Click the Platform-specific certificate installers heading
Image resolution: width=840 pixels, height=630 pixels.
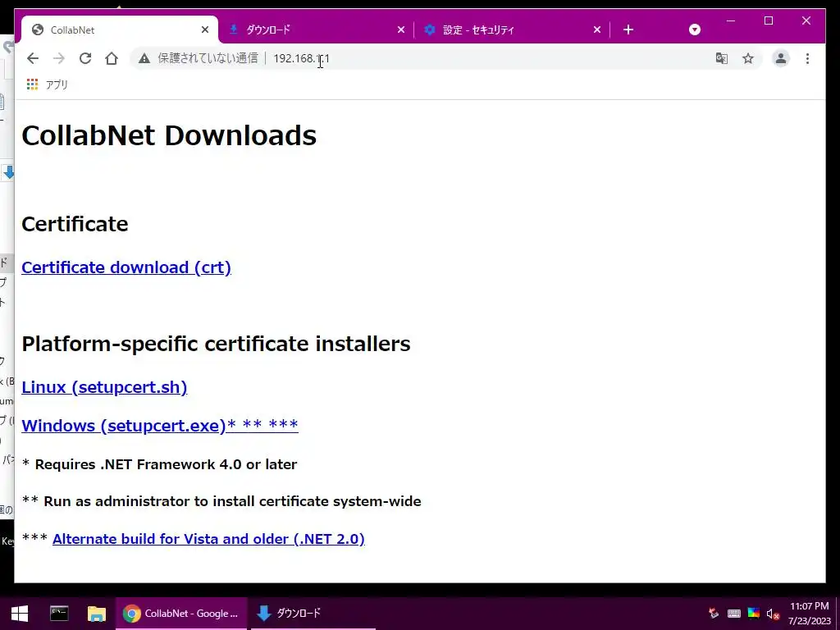tap(216, 344)
